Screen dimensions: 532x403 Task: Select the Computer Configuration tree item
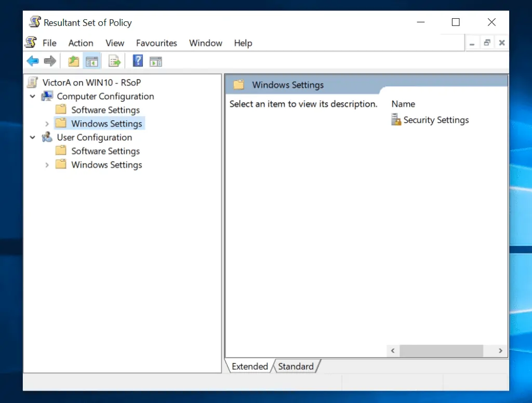[x=105, y=96]
